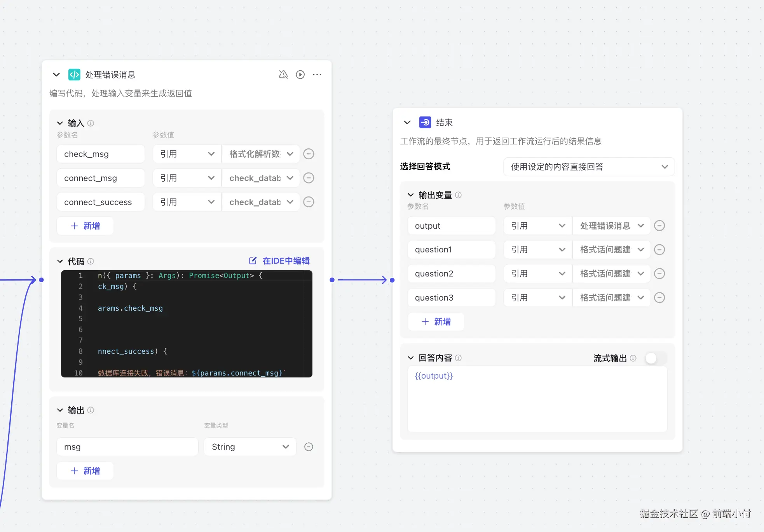Viewport: 764px width, 532px height.
Task: Collapse the 输出变量 section in 结束 node
Action: click(411, 195)
